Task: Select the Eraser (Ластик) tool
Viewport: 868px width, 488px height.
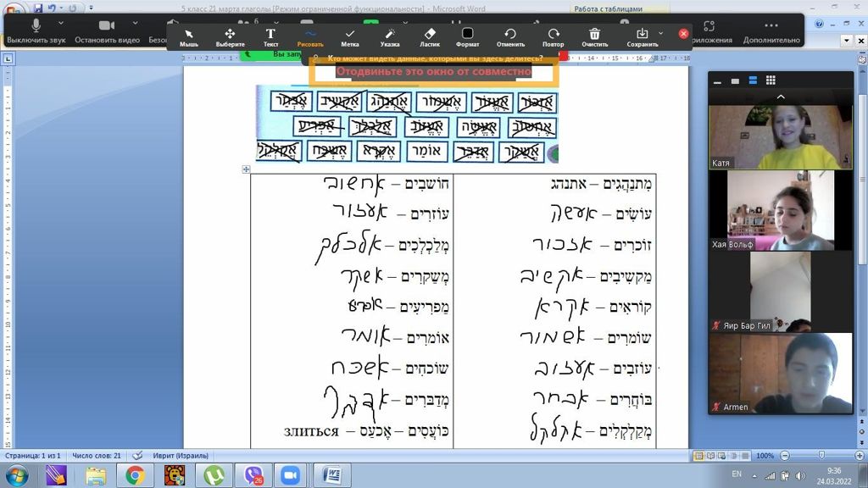Action: click(x=430, y=37)
